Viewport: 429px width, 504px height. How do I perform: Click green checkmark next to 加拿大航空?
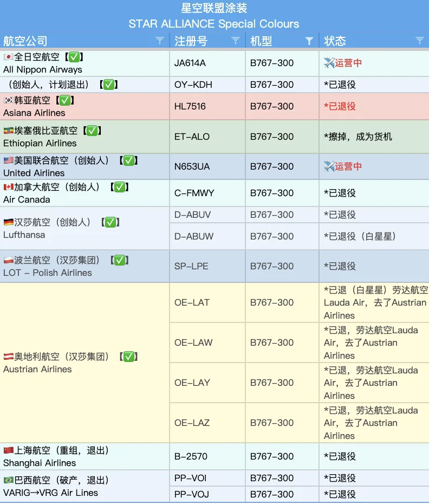point(119,187)
